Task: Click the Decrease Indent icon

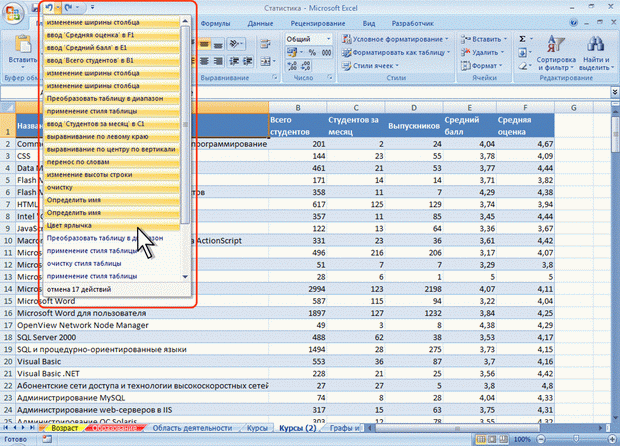Action: pos(234,61)
